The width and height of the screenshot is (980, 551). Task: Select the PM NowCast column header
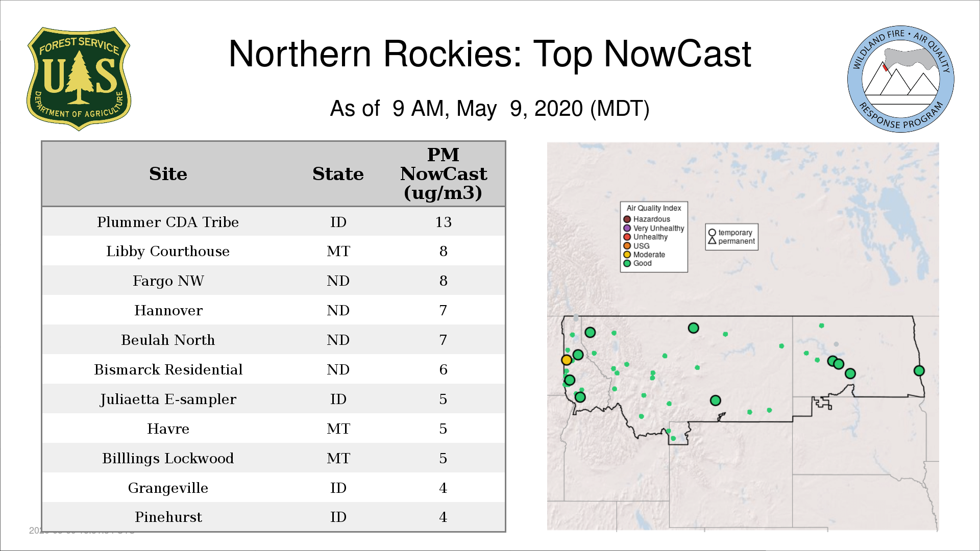pos(443,174)
